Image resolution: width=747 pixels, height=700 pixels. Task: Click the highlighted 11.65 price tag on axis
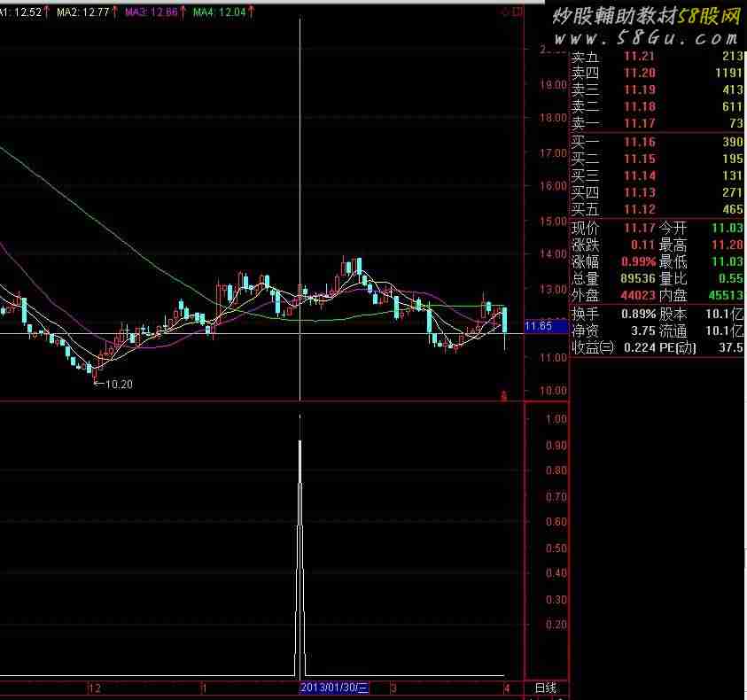[539, 327]
